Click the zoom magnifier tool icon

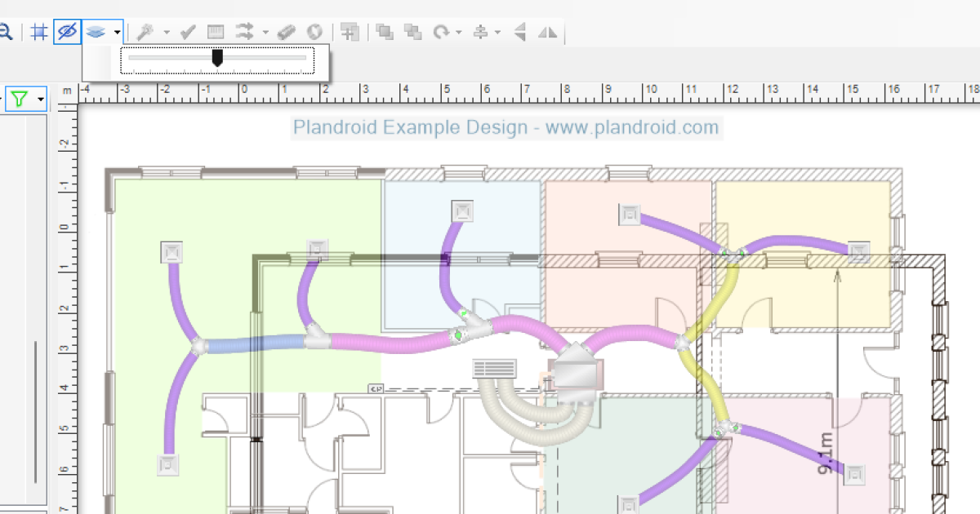tap(5, 32)
